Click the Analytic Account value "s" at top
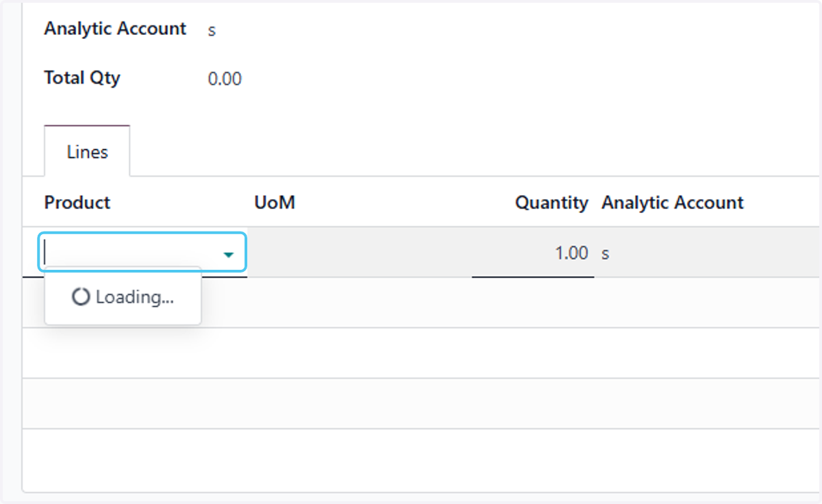 [x=212, y=31]
